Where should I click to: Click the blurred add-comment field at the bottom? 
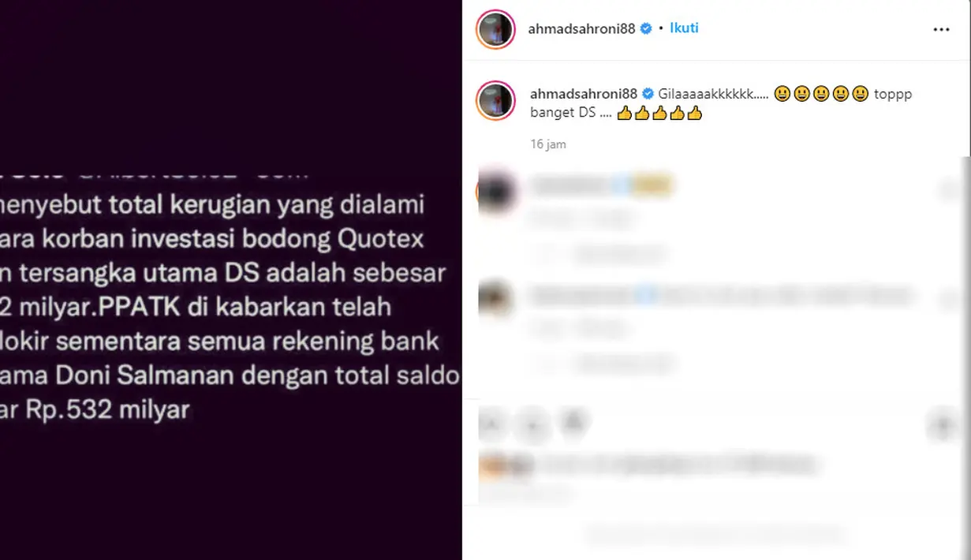pyautogui.click(x=714, y=534)
